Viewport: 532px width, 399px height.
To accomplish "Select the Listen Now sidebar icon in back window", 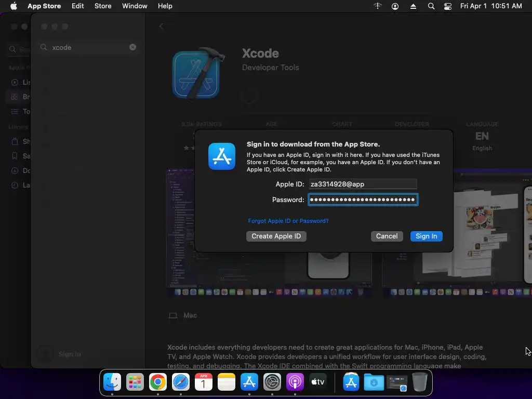I will (x=15, y=83).
